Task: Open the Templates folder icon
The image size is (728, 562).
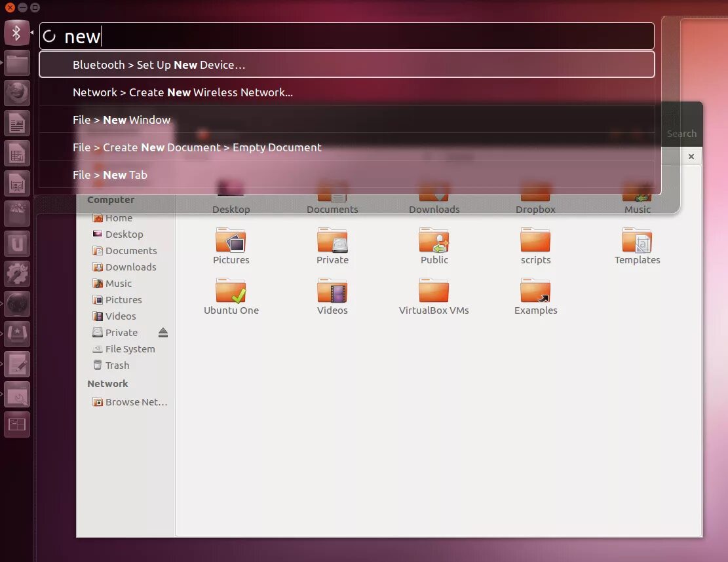Action: coord(637,240)
